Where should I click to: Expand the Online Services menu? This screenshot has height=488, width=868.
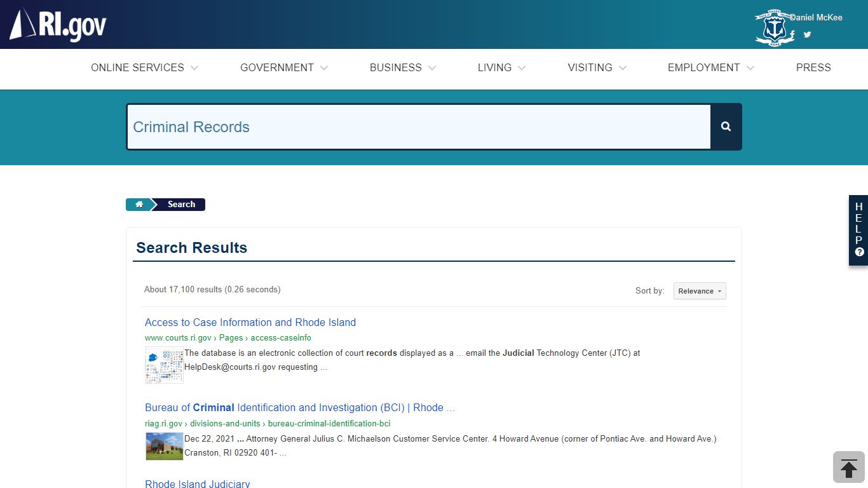click(145, 67)
